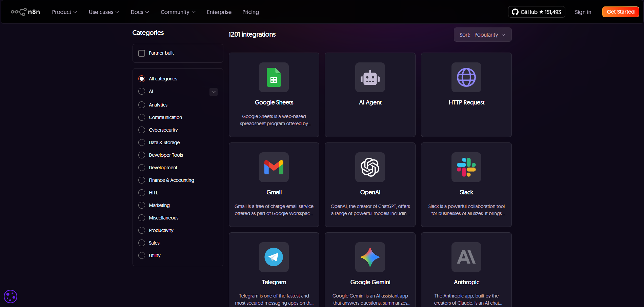Choose the Developer Tools radio option
This screenshot has height=307, width=644.
(x=142, y=155)
